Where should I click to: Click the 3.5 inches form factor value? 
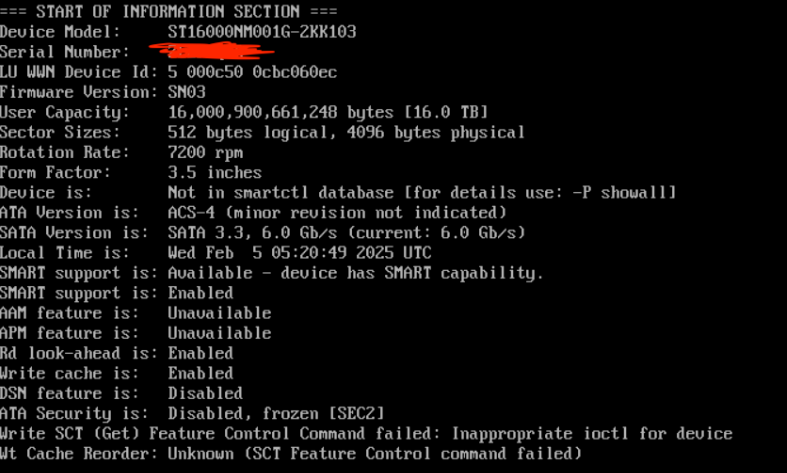coord(214,172)
